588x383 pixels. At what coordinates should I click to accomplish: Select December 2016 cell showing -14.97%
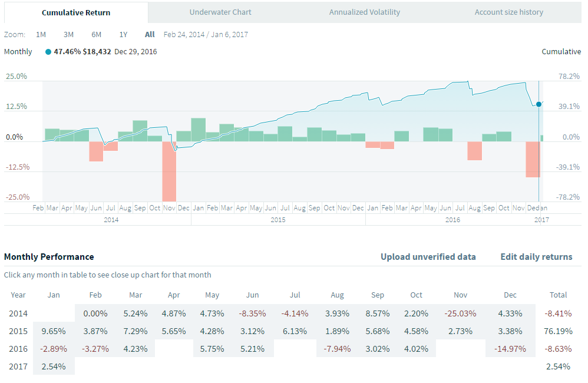tap(510, 348)
